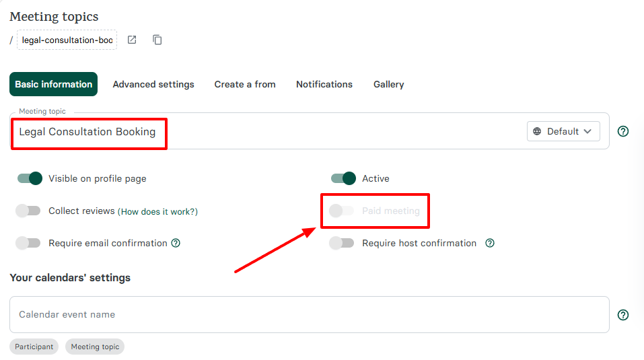This screenshot has width=644, height=360.
Task: Open the 'How does it work?' link
Action: coord(159,211)
